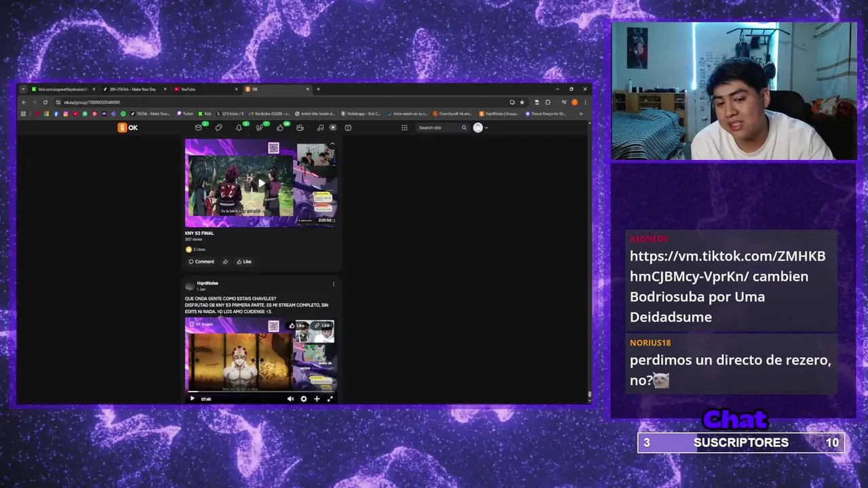Open the OK marks thumbs-up icon in header

pos(279,127)
